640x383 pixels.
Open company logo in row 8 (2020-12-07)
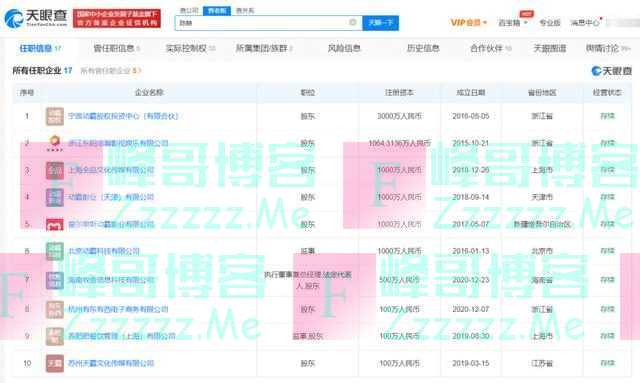[x=55, y=309]
